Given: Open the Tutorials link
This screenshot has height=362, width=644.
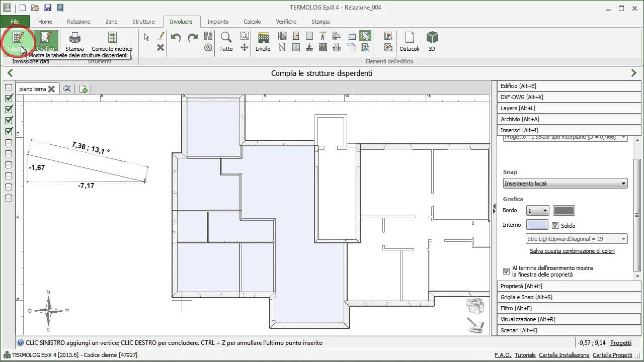Looking at the screenshot, I should tap(525, 355).
